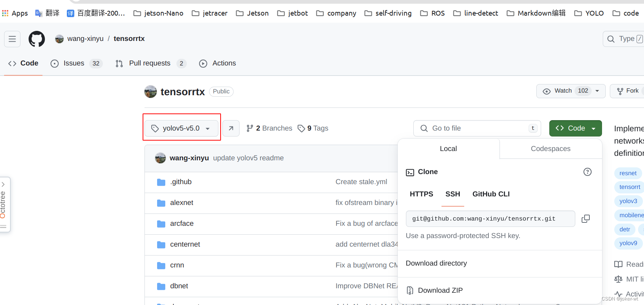
Task: Open the crnn folder
Action: pos(177,265)
